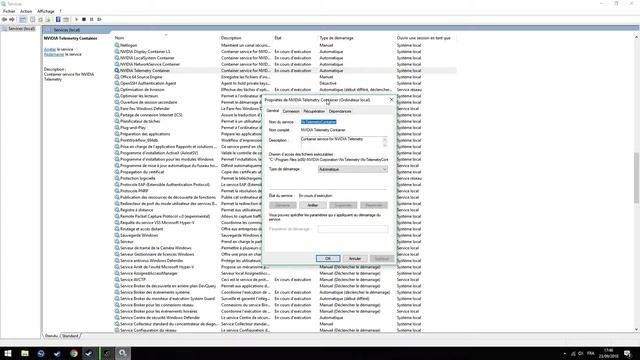This screenshot has width=640, height=360.
Task: Switch to the Standard view tab at bottom
Action: click(70, 336)
